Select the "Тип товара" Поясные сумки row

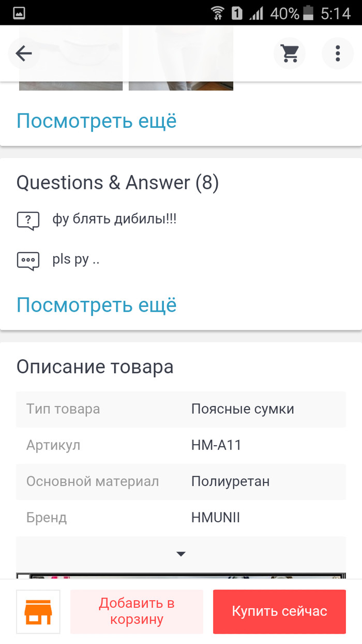point(181,409)
